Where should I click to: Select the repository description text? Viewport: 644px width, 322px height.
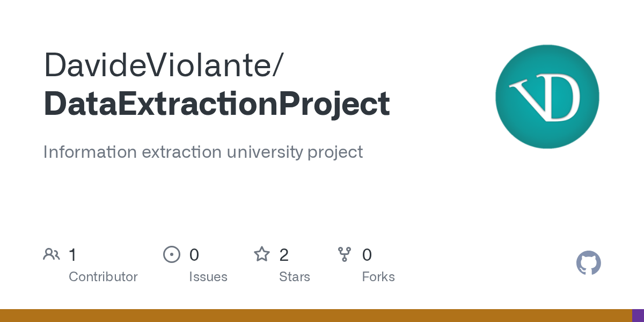[203, 152]
